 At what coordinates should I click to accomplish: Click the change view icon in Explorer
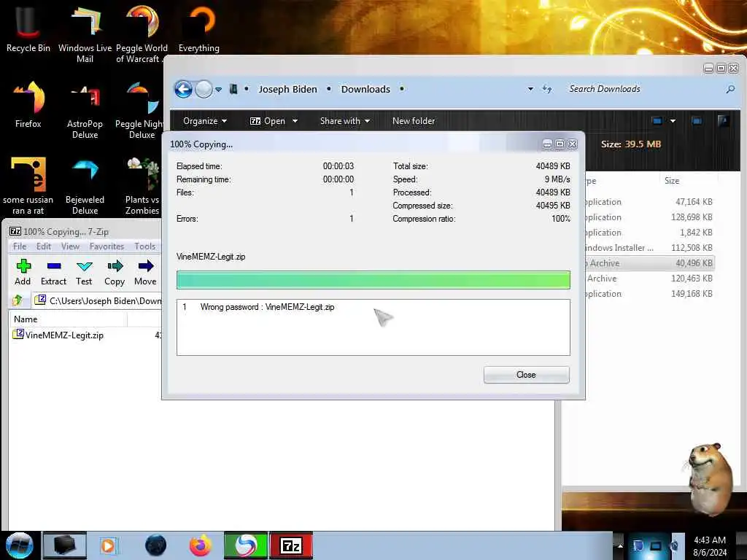tap(657, 121)
